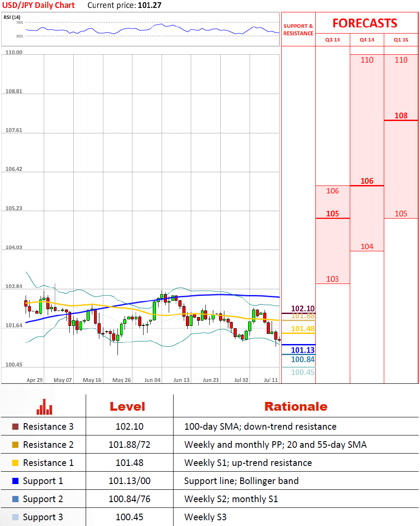This screenshot has height=526, width=420.
Task: Click the USD/JPY Daily Chart title
Action: pyautogui.click(x=38, y=5)
